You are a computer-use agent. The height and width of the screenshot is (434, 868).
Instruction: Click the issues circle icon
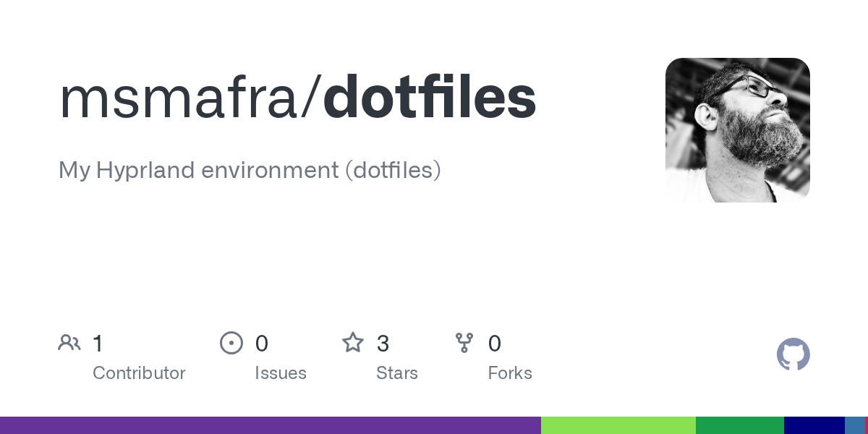[231, 343]
